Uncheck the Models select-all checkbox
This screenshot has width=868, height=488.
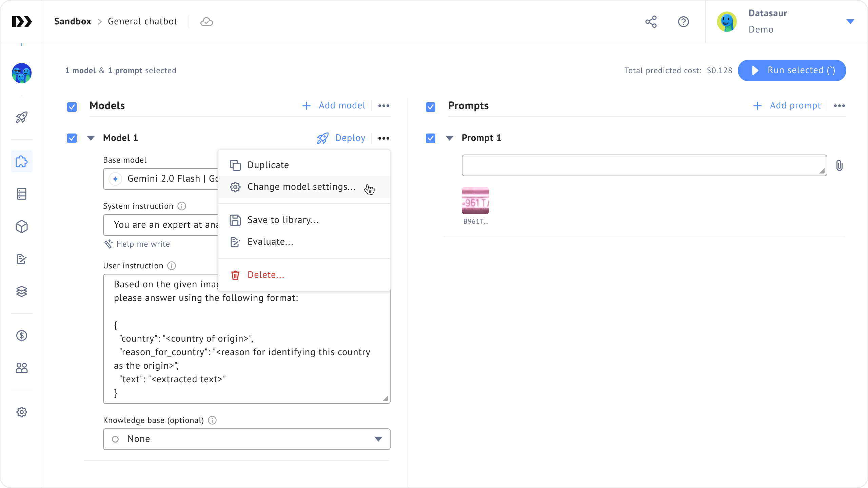coord(72,107)
